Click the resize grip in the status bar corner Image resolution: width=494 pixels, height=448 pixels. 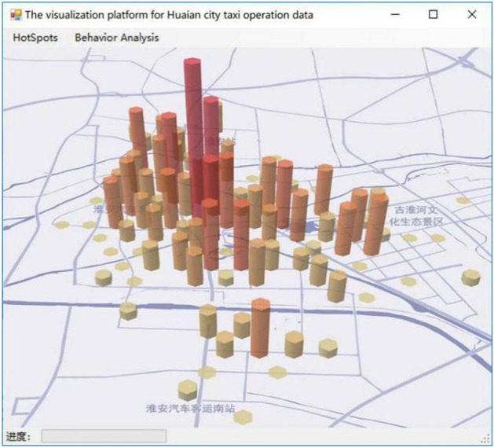[x=485, y=439]
